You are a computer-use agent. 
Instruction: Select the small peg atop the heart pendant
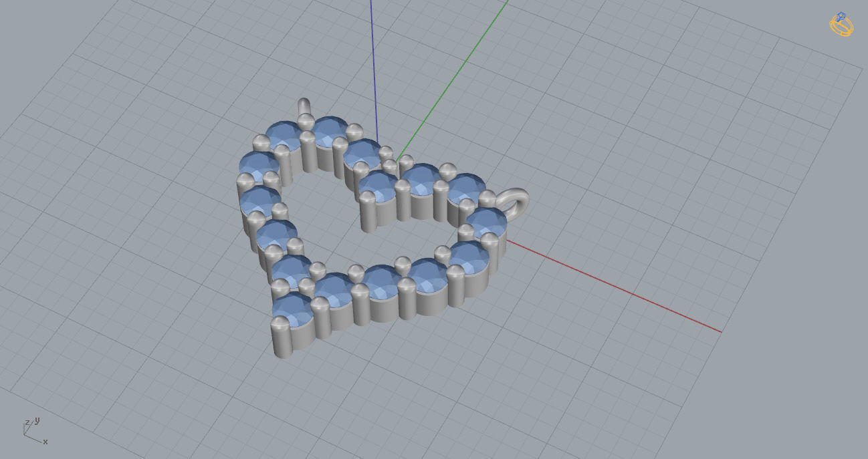[304, 106]
